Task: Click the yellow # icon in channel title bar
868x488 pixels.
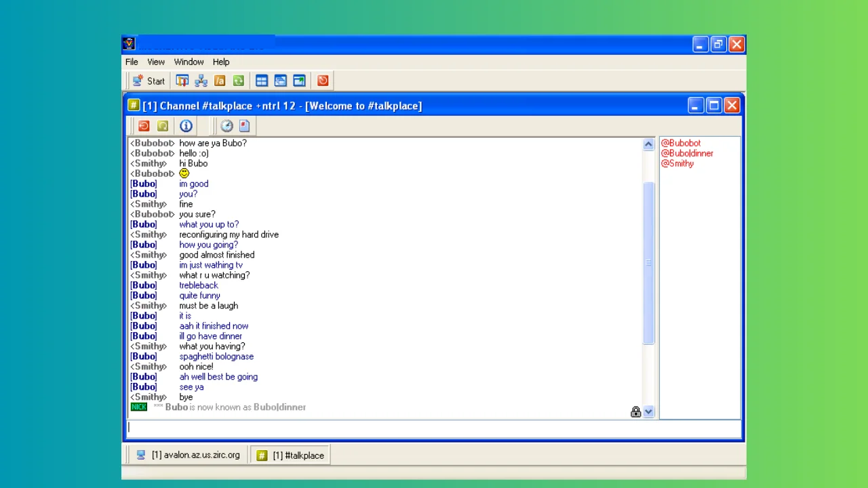Action: tap(134, 105)
